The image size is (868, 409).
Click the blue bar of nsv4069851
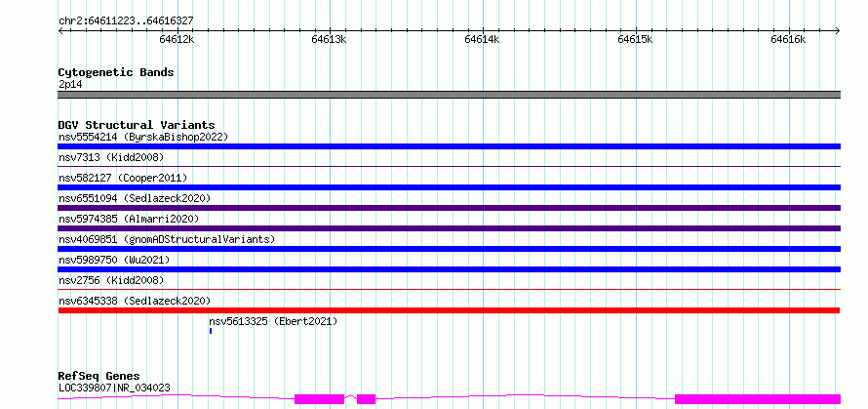(x=450, y=249)
